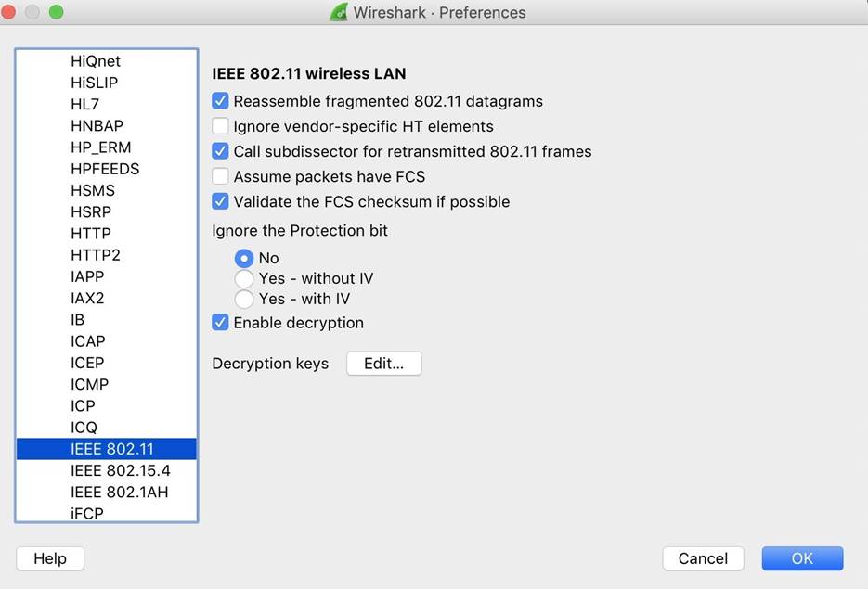Screen dimensions: 868x589
Task: Select IEEE 802.15.4 protocol entry
Action: 121,470
